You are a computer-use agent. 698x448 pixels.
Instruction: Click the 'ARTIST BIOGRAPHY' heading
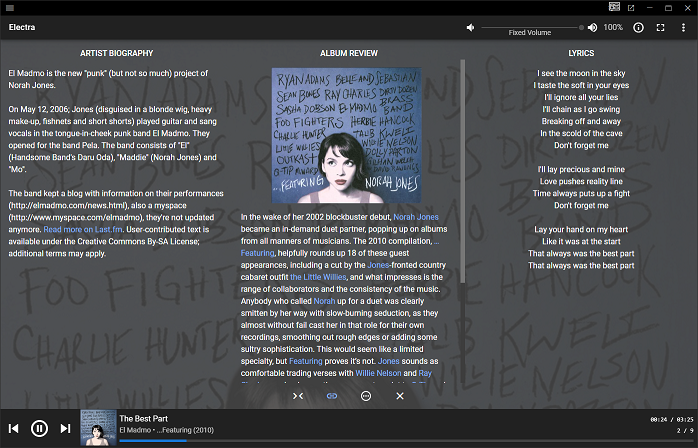click(117, 53)
